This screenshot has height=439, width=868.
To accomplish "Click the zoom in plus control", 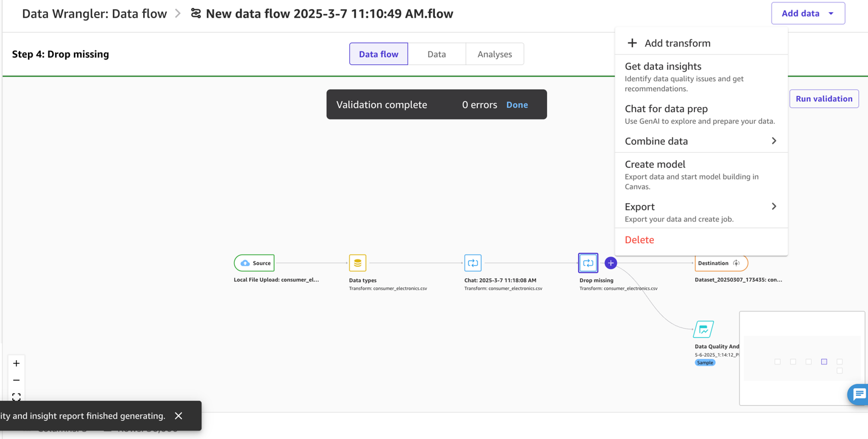I will [16, 363].
